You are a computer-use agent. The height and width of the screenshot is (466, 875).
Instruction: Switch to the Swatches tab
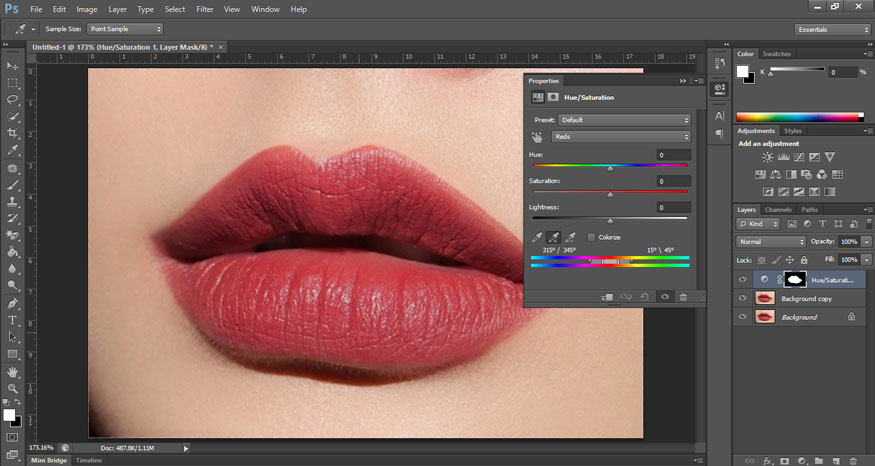(777, 54)
